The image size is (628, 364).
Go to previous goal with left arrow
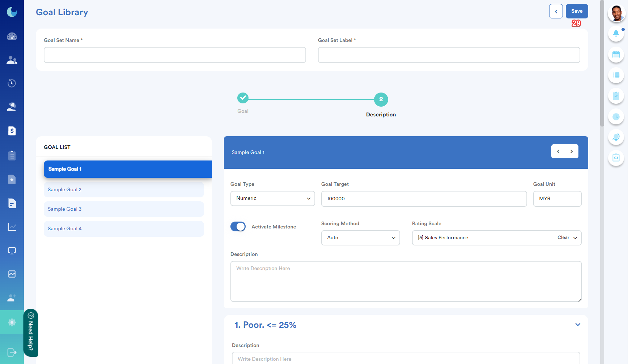click(x=558, y=151)
